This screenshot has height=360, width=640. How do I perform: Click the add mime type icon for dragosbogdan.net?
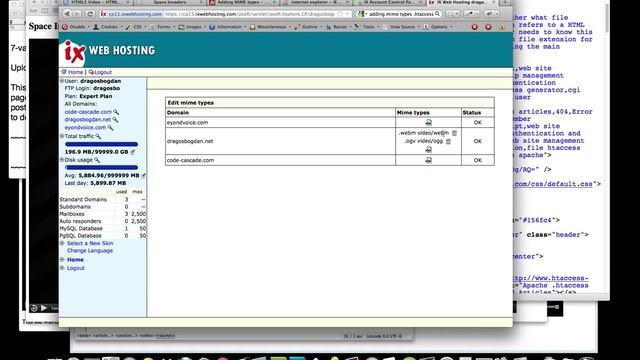click(x=428, y=149)
